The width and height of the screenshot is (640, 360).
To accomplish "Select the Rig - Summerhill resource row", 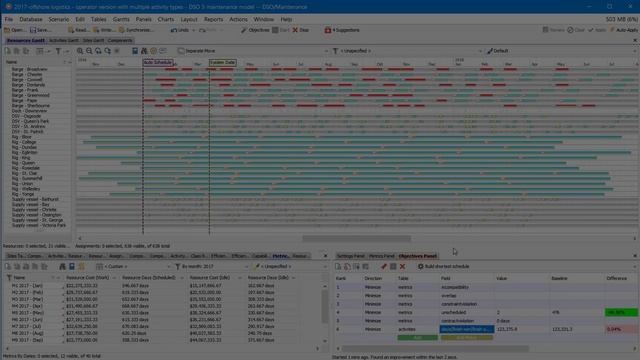I will (27, 178).
